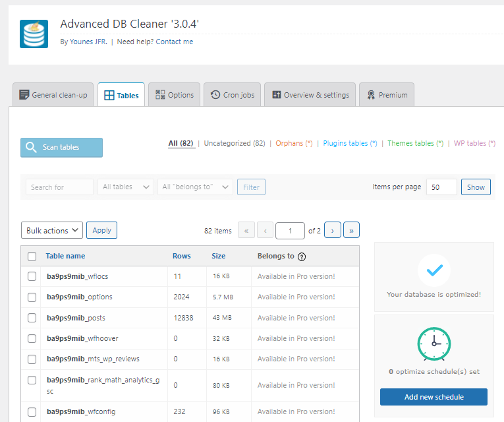
Task: Open the General clean-up tab
Action: (x=53, y=95)
